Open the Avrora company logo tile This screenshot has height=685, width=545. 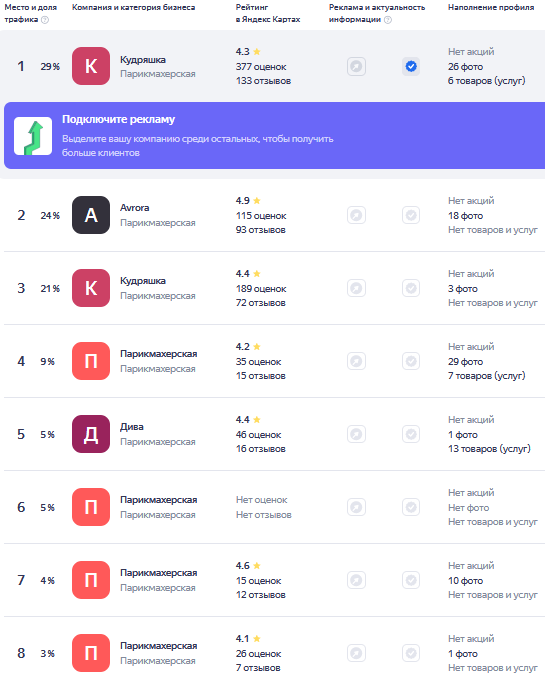91,215
